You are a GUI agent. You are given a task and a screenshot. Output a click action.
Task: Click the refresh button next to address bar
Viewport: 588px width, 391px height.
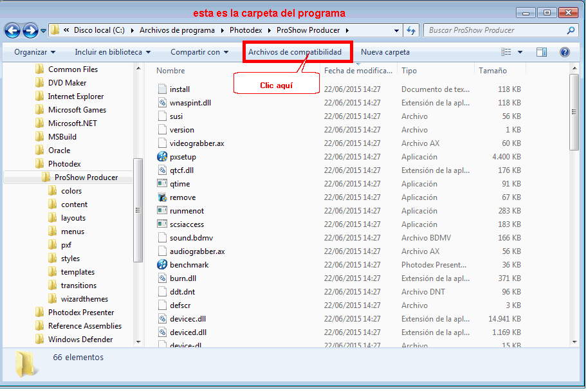(x=411, y=30)
